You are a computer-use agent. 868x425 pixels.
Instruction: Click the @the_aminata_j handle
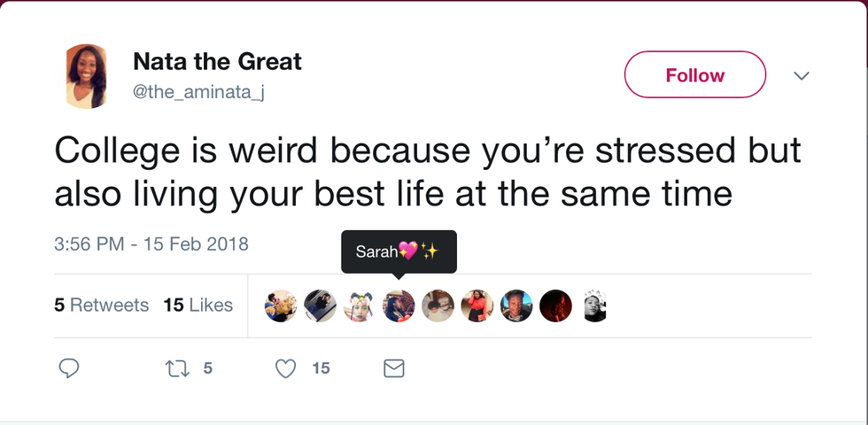click(x=198, y=92)
